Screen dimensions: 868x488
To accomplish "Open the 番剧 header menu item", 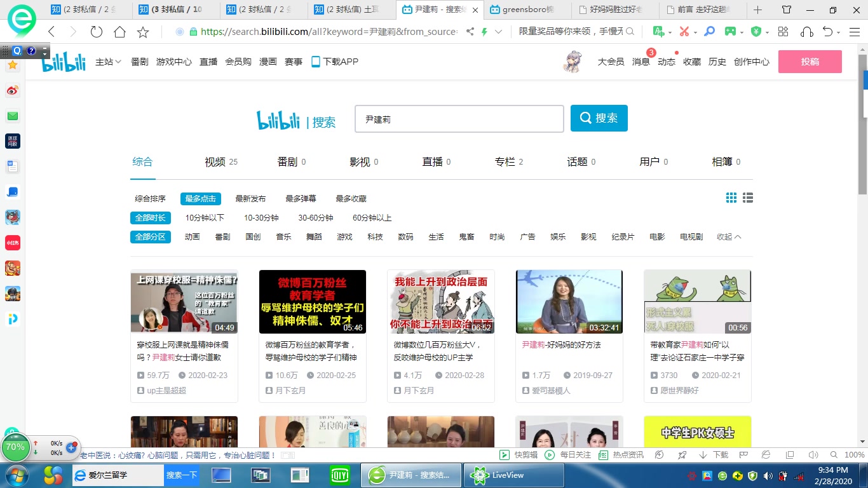I will tap(140, 62).
